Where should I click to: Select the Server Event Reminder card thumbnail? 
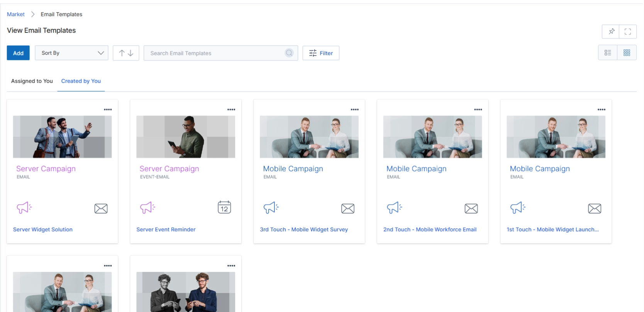pos(186,137)
